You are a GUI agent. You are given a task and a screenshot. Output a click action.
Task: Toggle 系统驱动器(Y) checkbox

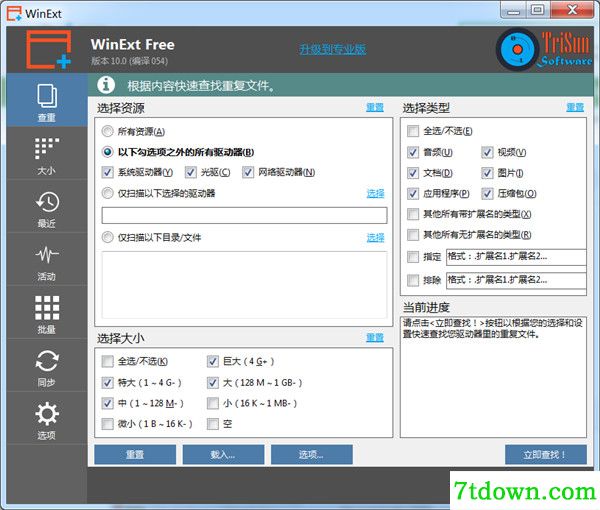pos(108,173)
